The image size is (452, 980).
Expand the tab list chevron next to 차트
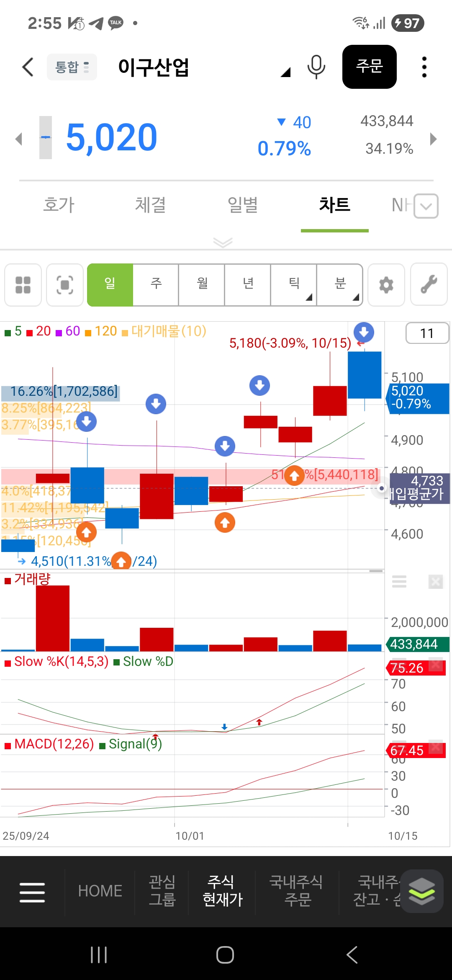(426, 206)
